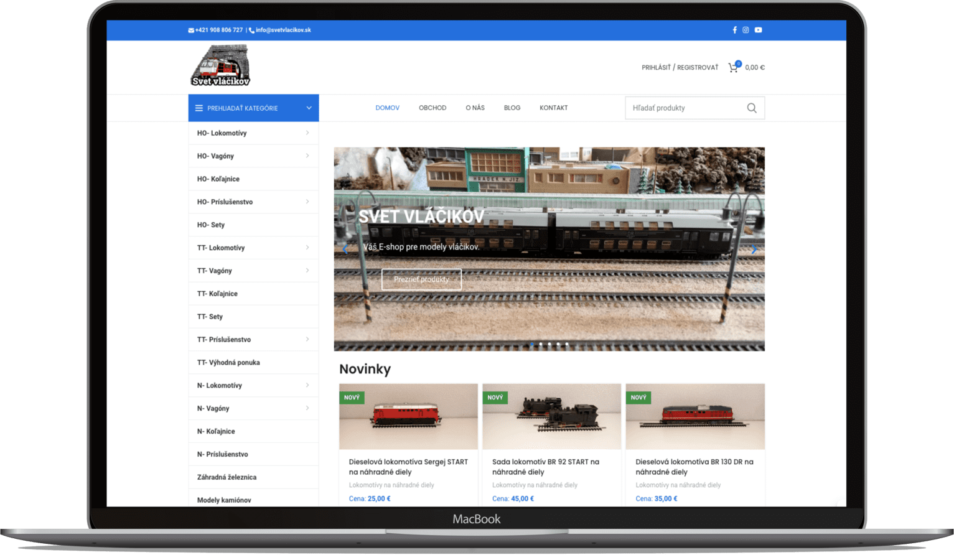This screenshot has height=560, width=954.
Task: Click the SVET VLÁČIKOV banner heading
Action: click(421, 217)
